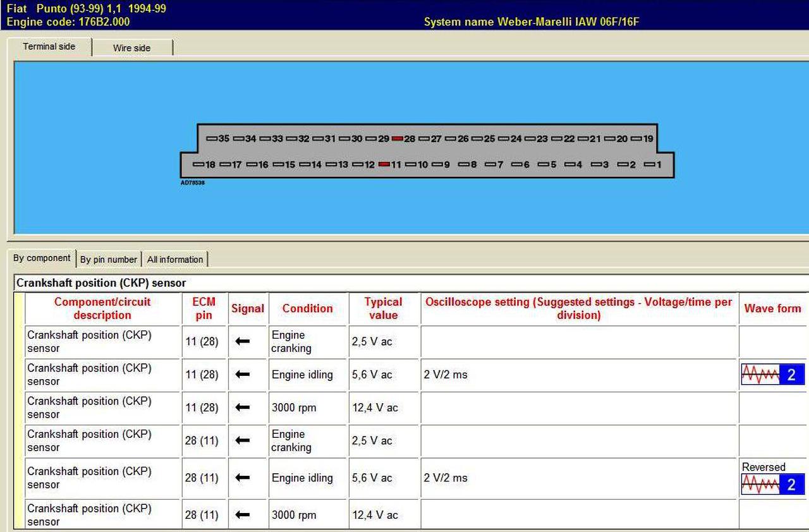Click the System name Weber-Marelli IAW 06F/16F label
This screenshot has width=809, height=532.
tap(533, 22)
